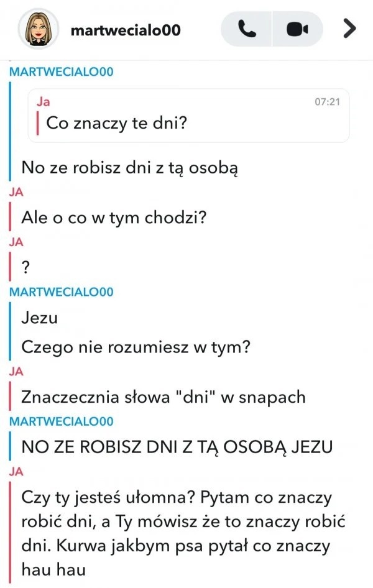This screenshot has height=588, width=373.
Task: Start a voice call with the phone icon
Action: click(246, 29)
